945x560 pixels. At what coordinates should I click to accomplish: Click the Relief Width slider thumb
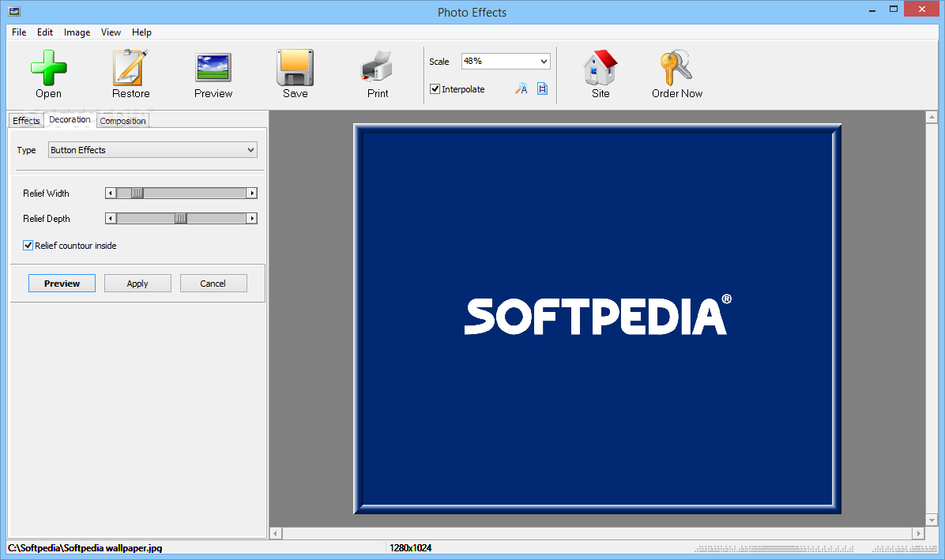(x=137, y=194)
